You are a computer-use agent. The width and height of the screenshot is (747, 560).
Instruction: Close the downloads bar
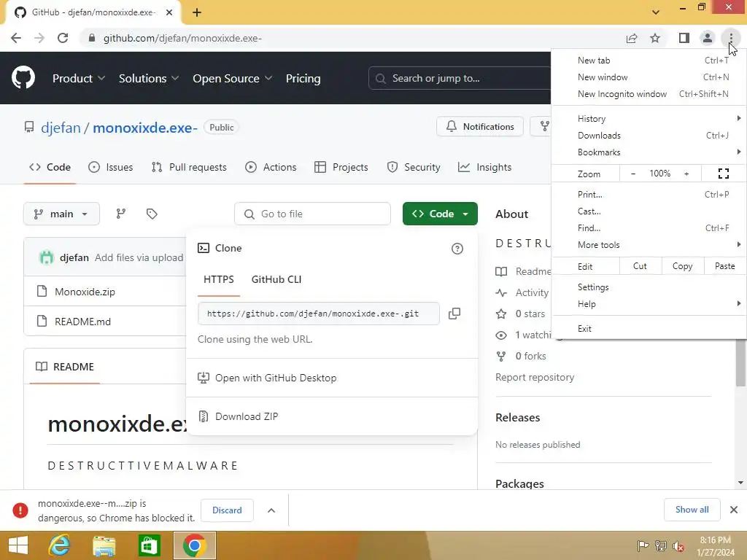[x=734, y=510]
